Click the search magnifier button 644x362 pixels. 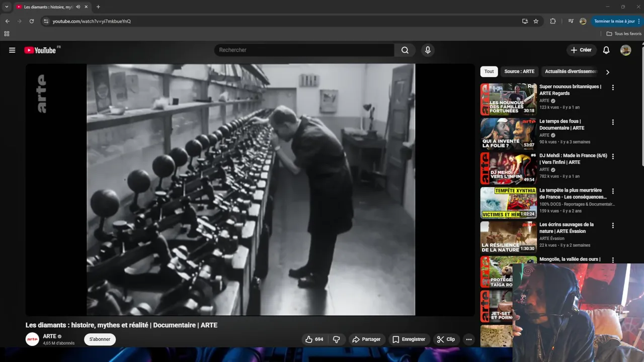point(405,50)
